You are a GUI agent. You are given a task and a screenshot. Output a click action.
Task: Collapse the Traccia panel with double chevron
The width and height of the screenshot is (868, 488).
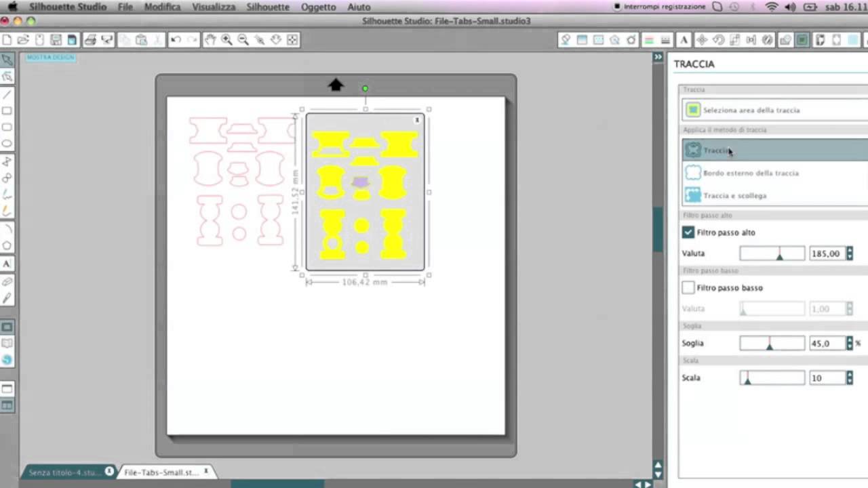tap(658, 58)
